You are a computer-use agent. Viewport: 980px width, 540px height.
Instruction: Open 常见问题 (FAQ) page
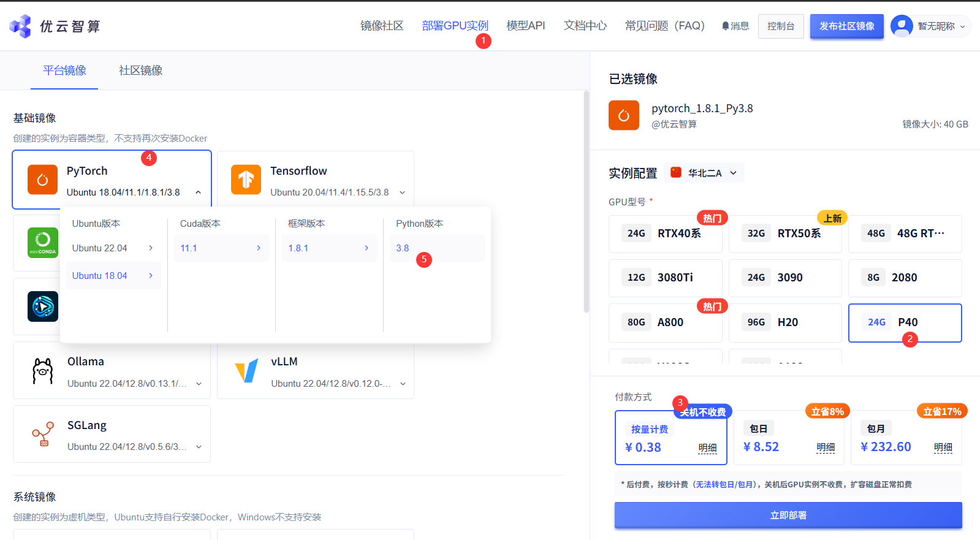(665, 26)
